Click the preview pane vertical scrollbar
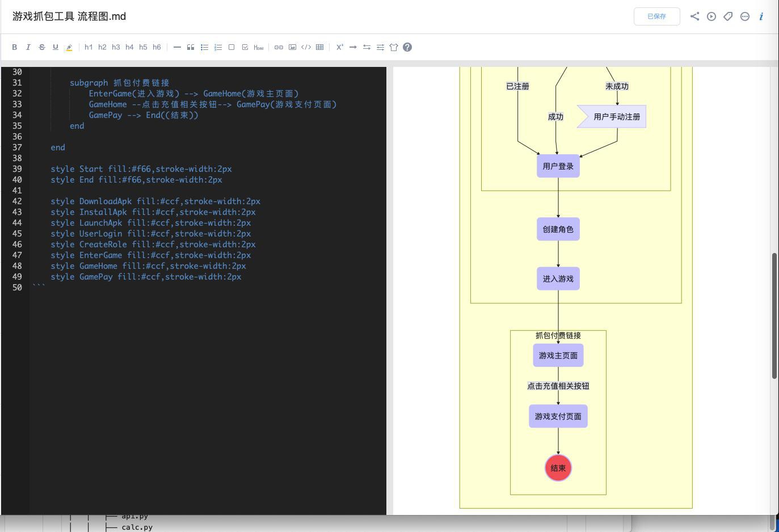This screenshot has width=779, height=532. pos(774,316)
